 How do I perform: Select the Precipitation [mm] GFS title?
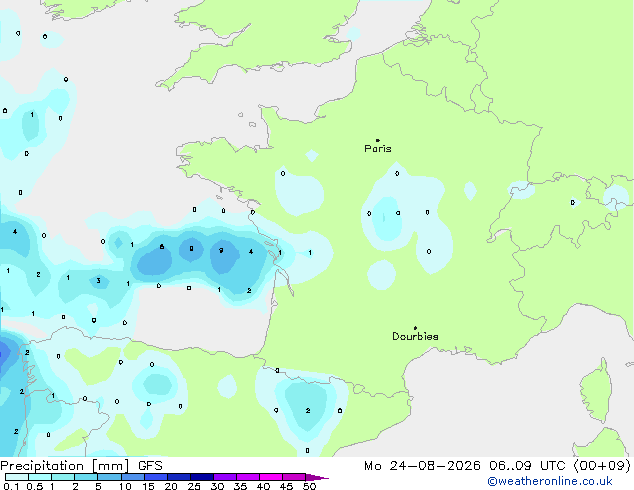point(81,466)
